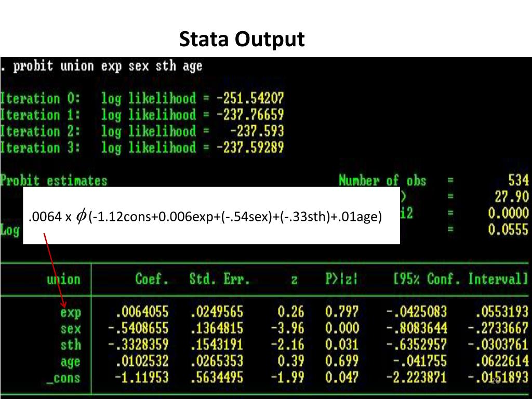Click the exp lower bound -.0425083
This screenshot has width=532, height=399.
(x=417, y=312)
